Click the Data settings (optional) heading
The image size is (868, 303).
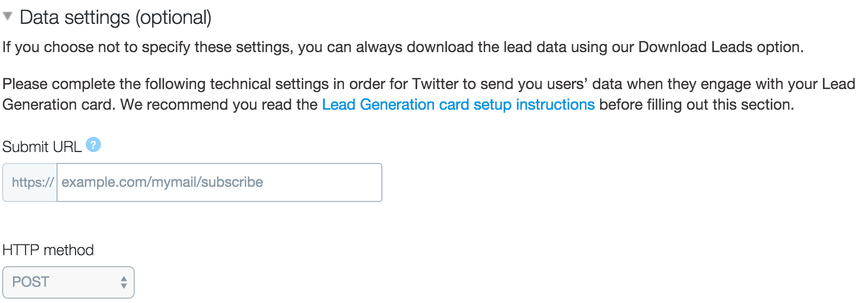click(x=115, y=17)
